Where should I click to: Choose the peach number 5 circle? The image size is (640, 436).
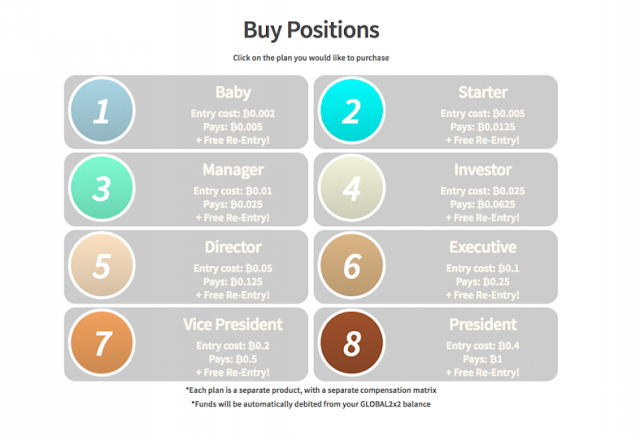pos(102,265)
